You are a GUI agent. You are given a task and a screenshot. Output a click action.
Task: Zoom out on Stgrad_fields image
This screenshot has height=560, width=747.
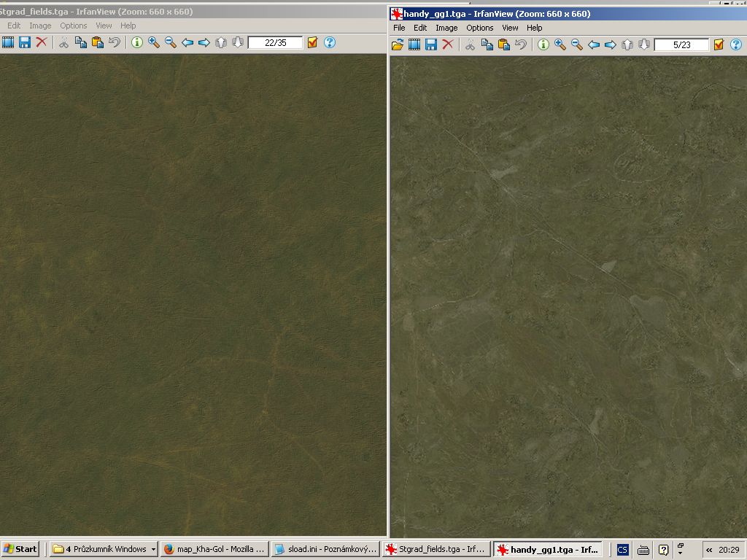[170, 42]
